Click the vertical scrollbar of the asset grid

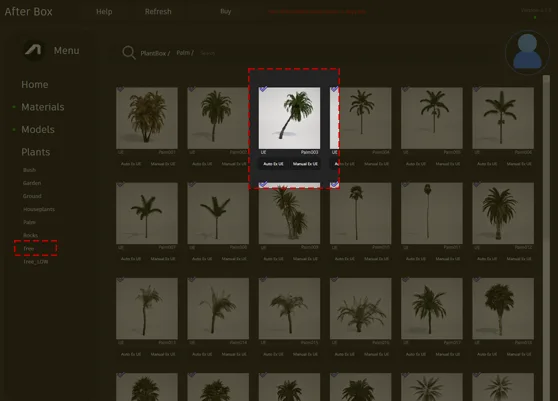point(546,238)
